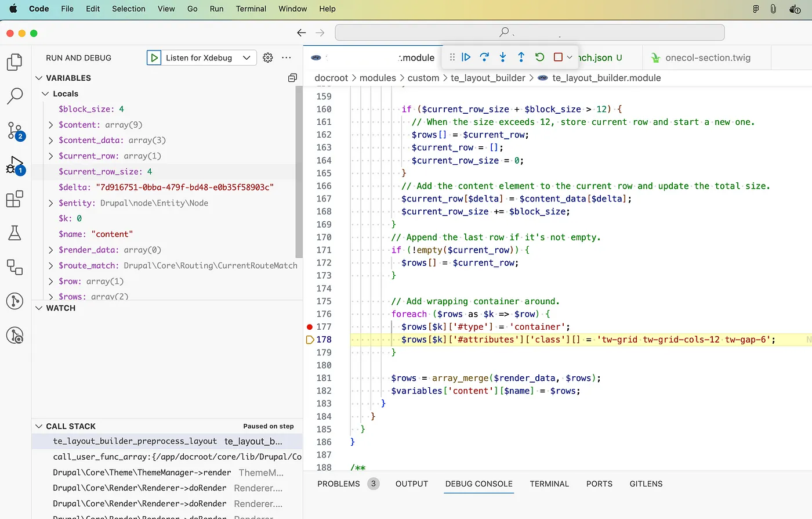The height and width of the screenshot is (519, 812).
Task: Start debugging with green play button
Action: click(x=154, y=57)
